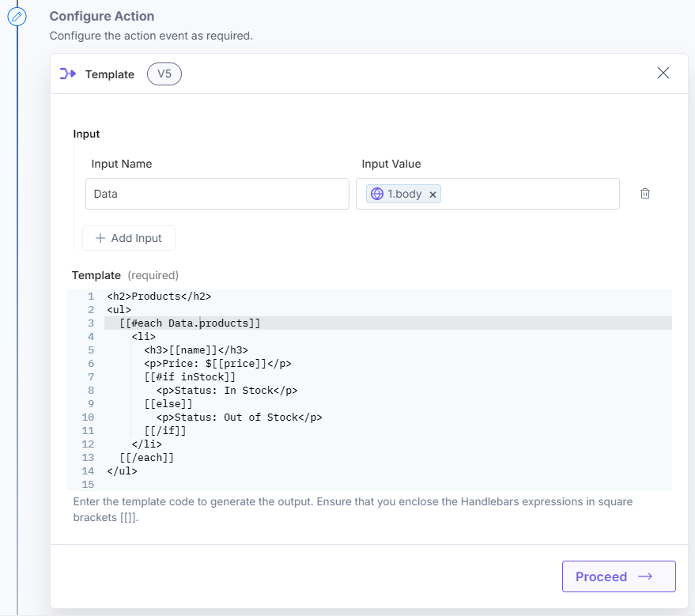
Task: Add another input row
Action: coord(129,238)
